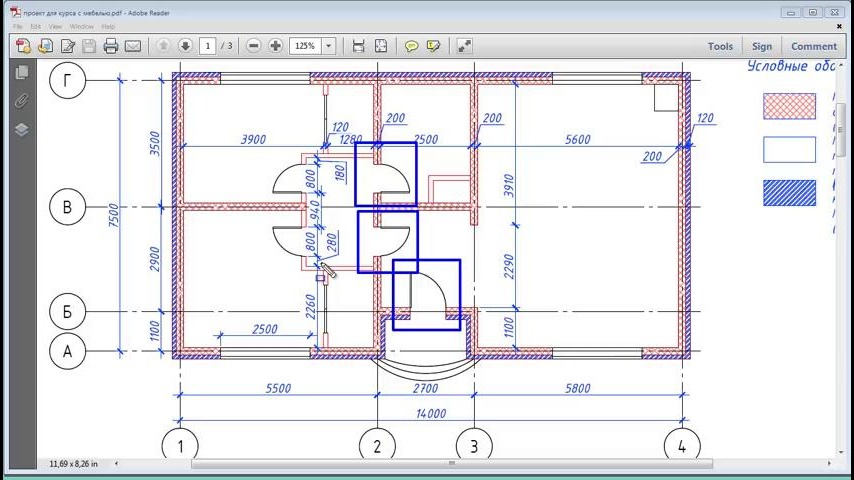The height and width of the screenshot is (480, 854).
Task: Expand the 125% zoom level dropdown
Action: tap(329, 46)
